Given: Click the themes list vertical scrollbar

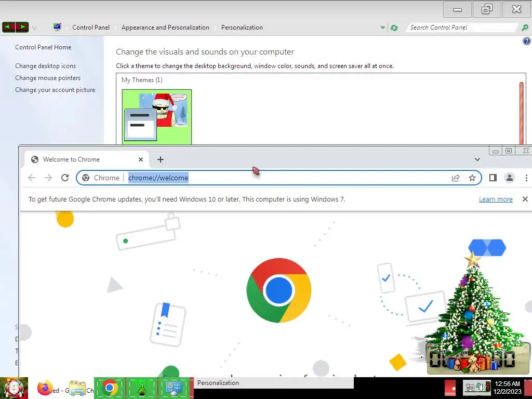Looking at the screenshot, I should [x=522, y=112].
